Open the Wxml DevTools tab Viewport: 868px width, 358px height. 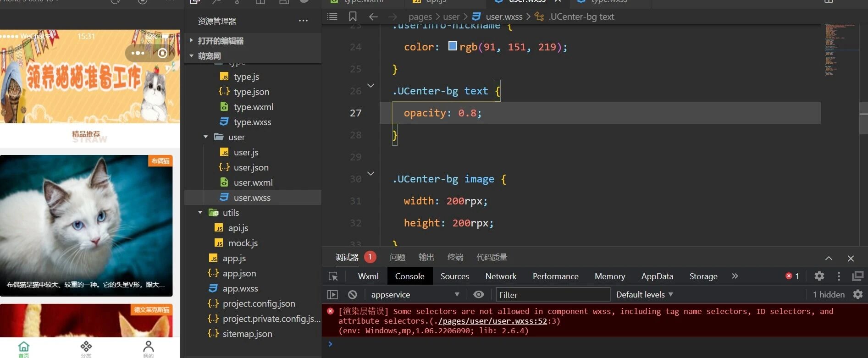click(x=368, y=276)
